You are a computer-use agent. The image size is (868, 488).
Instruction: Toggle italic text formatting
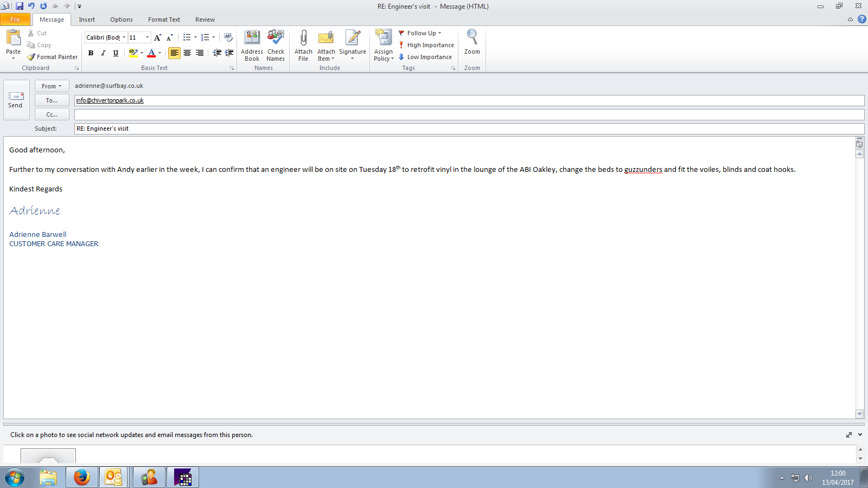tap(103, 53)
